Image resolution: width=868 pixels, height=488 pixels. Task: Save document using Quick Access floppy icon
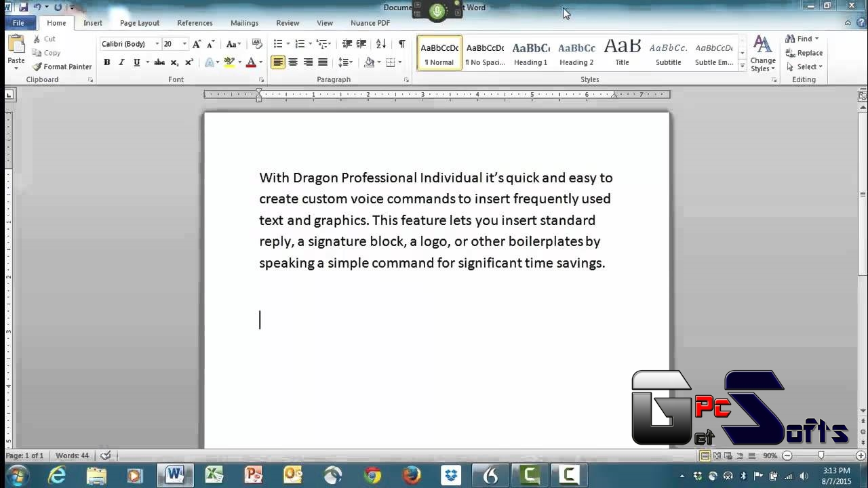23,7
